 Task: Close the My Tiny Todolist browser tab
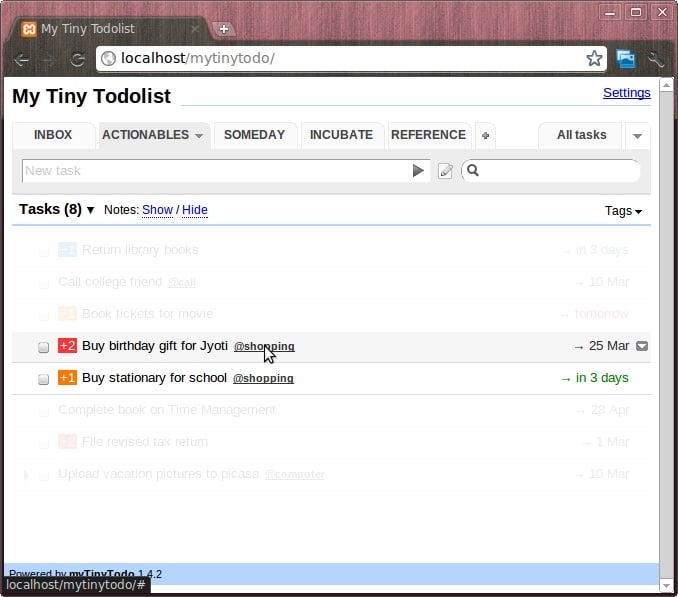195,29
